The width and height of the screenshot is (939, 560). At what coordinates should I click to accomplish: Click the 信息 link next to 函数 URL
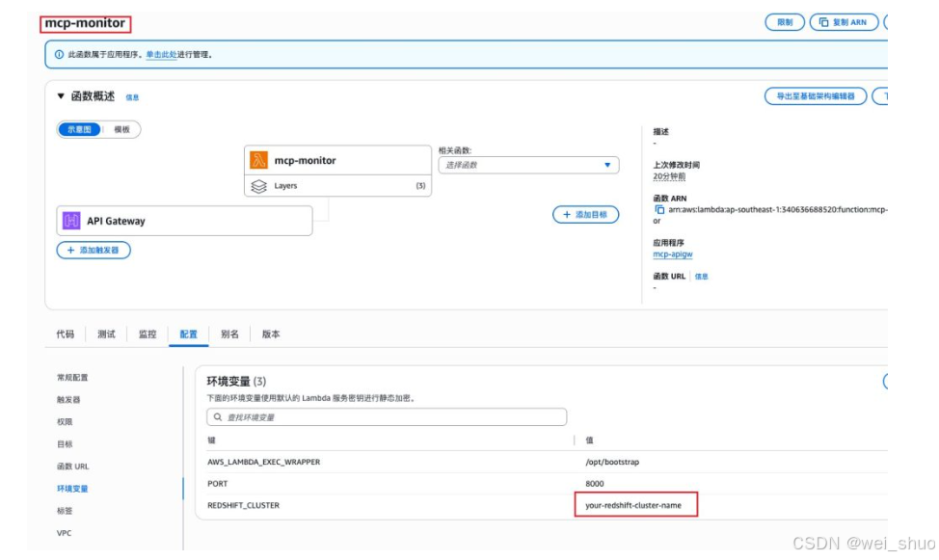coord(701,276)
